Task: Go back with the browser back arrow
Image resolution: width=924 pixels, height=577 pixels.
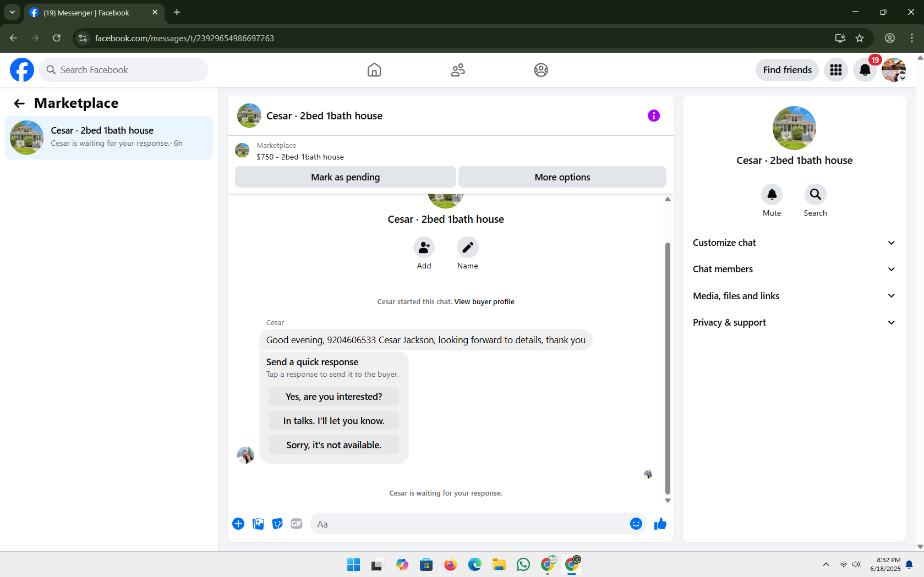Action: point(13,38)
